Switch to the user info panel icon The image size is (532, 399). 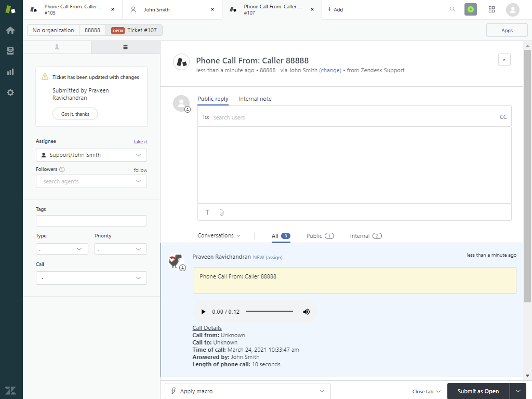click(x=57, y=47)
